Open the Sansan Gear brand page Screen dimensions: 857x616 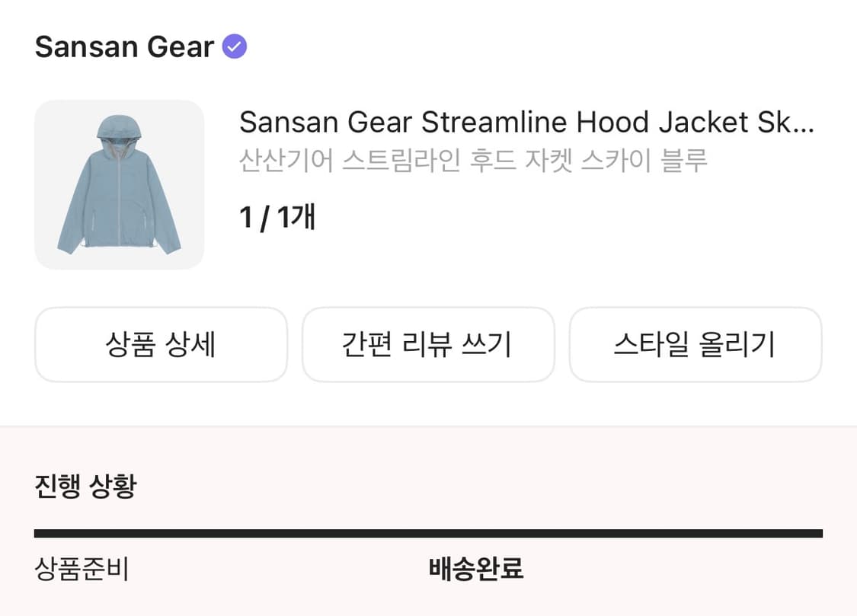pyautogui.click(x=124, y=47)
